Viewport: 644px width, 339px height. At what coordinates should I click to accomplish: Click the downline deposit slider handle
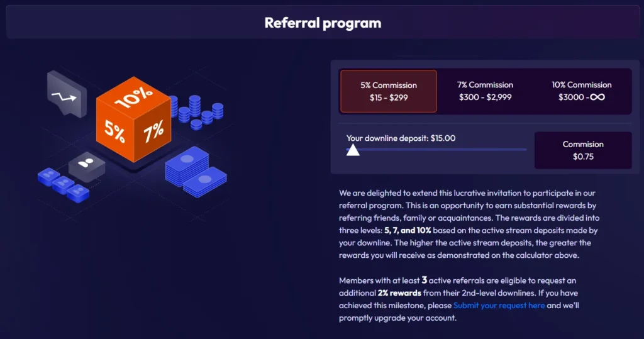coord(353,150)
